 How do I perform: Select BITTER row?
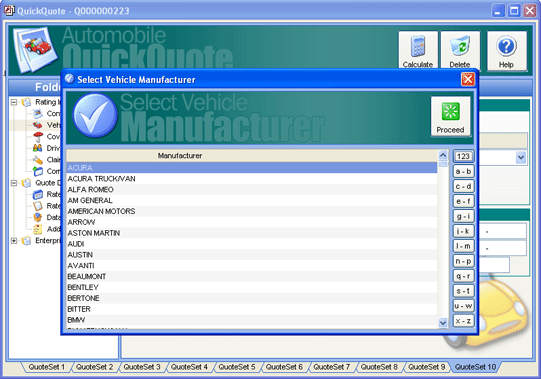click(x=252, y=309)
